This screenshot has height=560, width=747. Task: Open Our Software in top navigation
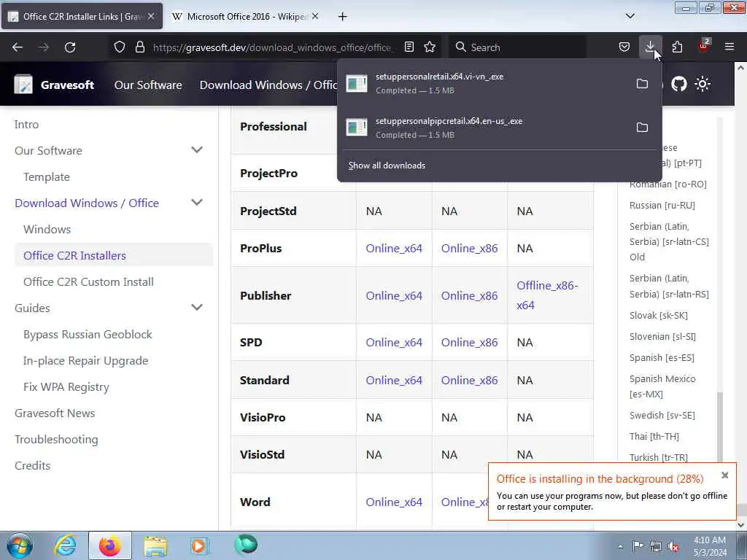(148, 85)
